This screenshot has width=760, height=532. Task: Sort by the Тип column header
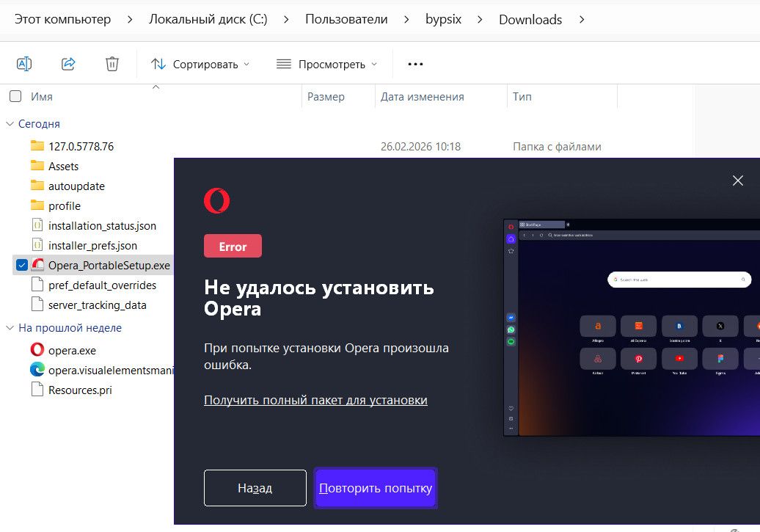(x=522, y=97)
